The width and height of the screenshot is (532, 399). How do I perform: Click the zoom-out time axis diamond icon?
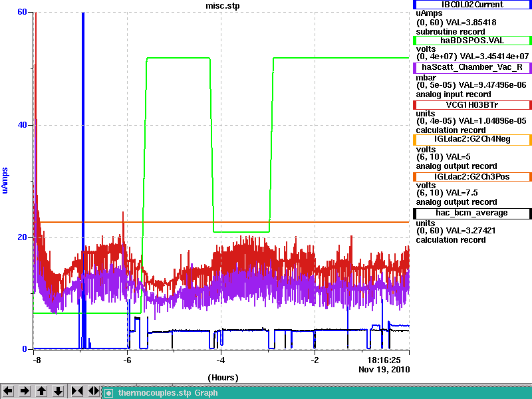pyautogui.click(x=94, y=391)
